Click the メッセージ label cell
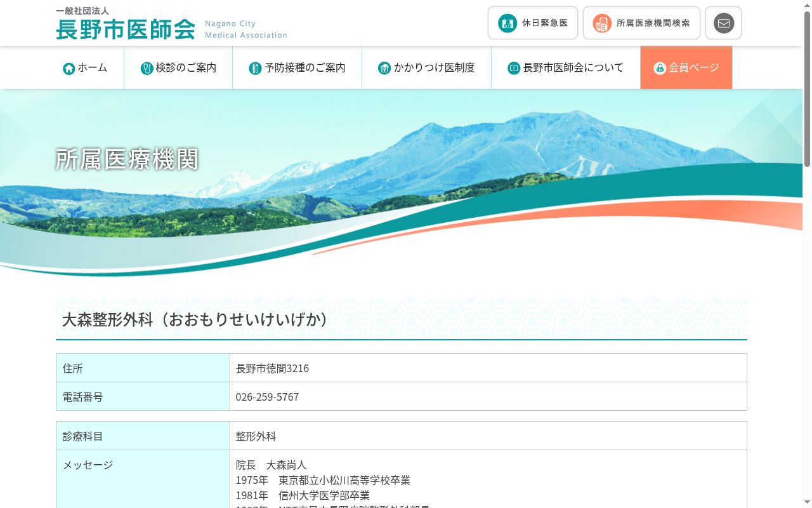Image resolution: width=812 pixels, height=508 pixels. click(x=143, y=479)
